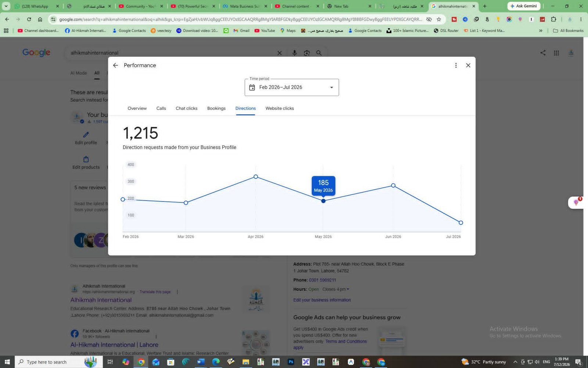Switch to AI Mode search tab

79,73
